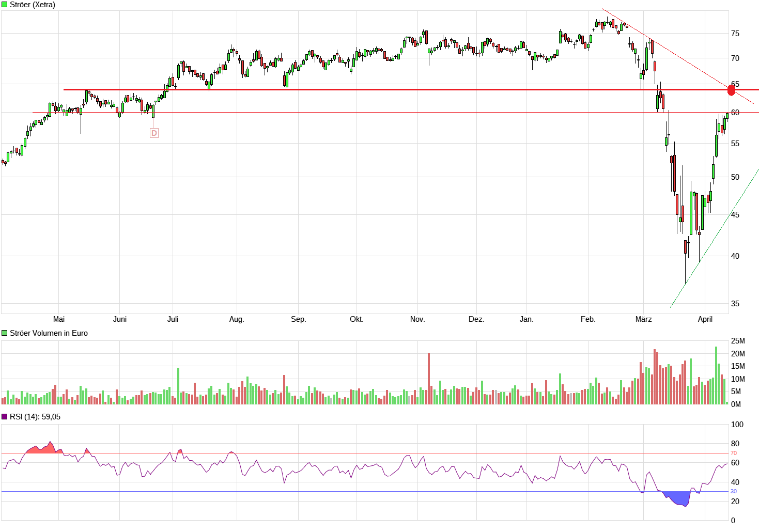
Task: Click the Ströer (Xetra) chart title
Action: (x=33, y=5)
